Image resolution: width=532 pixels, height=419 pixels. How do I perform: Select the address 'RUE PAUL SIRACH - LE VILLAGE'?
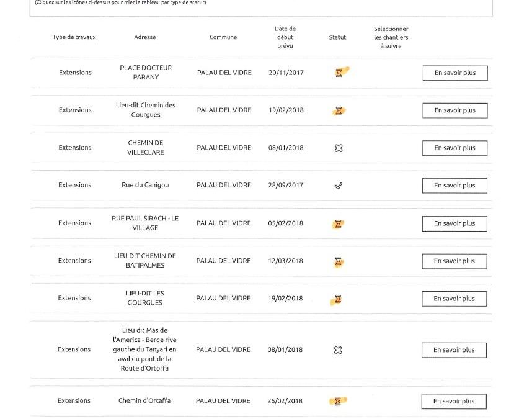145,223
